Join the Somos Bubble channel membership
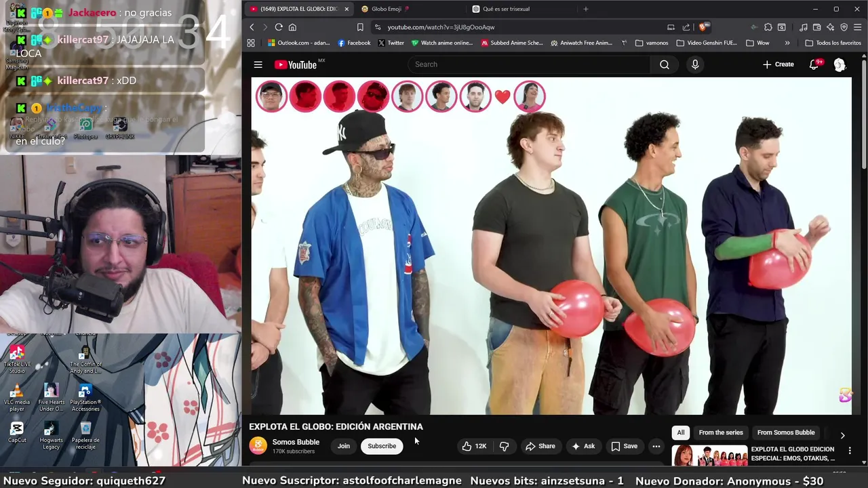Viewport: 868px width, 488px height. point(344,446)
